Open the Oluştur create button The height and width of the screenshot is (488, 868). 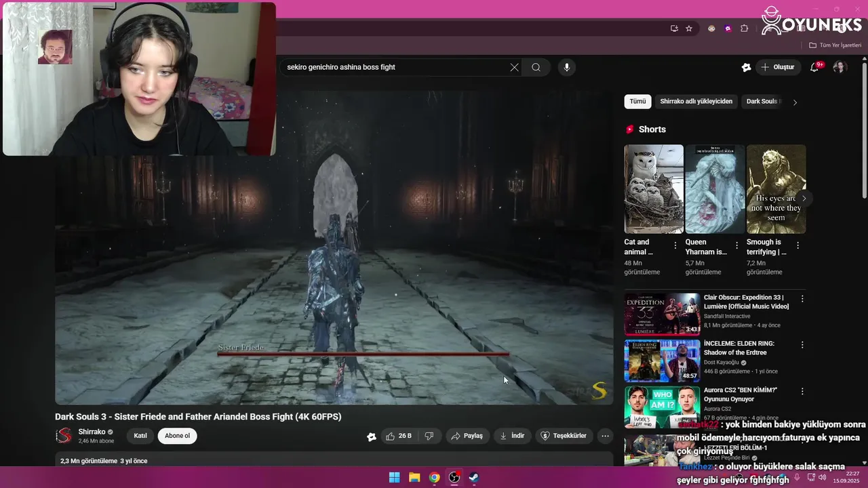778,67
